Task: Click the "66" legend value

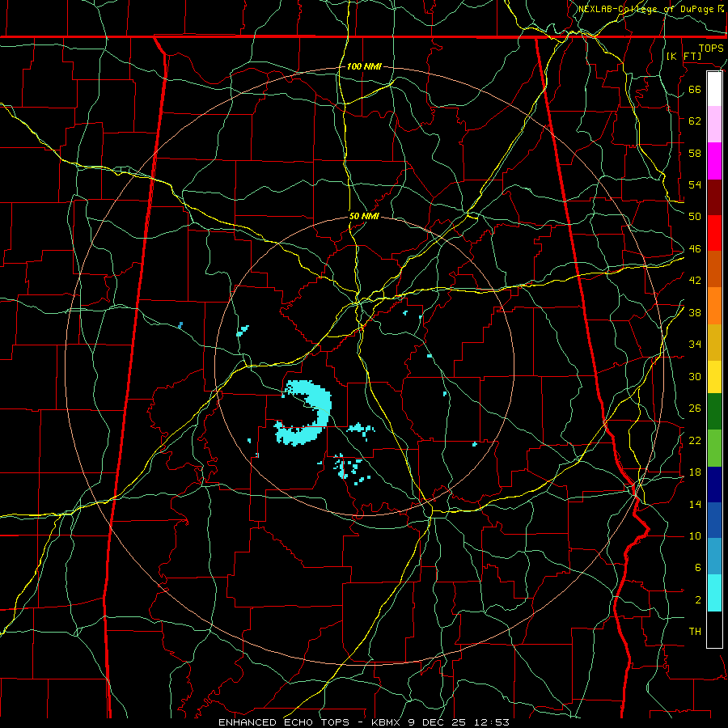Action: [x=695, y=89]
